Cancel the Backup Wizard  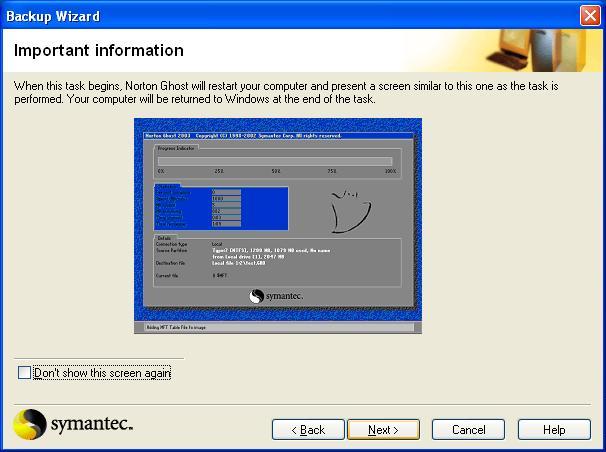[x=468, y=430]
